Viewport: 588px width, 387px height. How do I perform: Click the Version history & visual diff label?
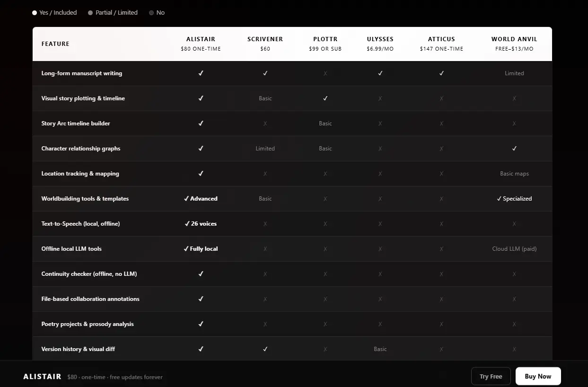coord(78,349)
